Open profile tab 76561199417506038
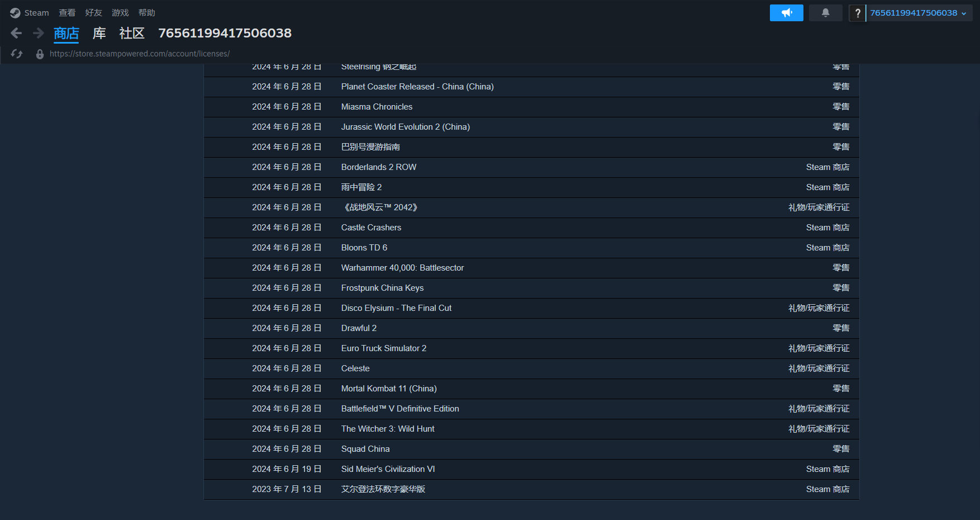This screenshot has width=980, height=520. coord(225,34)
